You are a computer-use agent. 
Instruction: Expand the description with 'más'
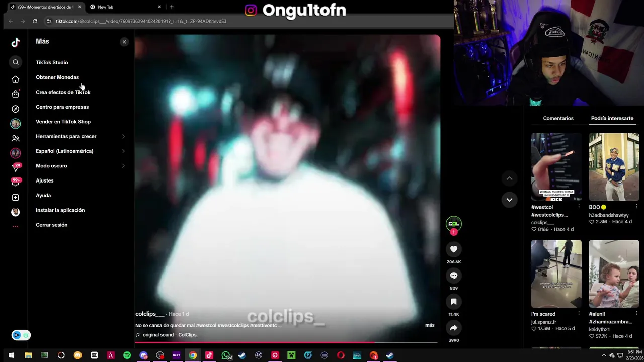coord(430,325)
